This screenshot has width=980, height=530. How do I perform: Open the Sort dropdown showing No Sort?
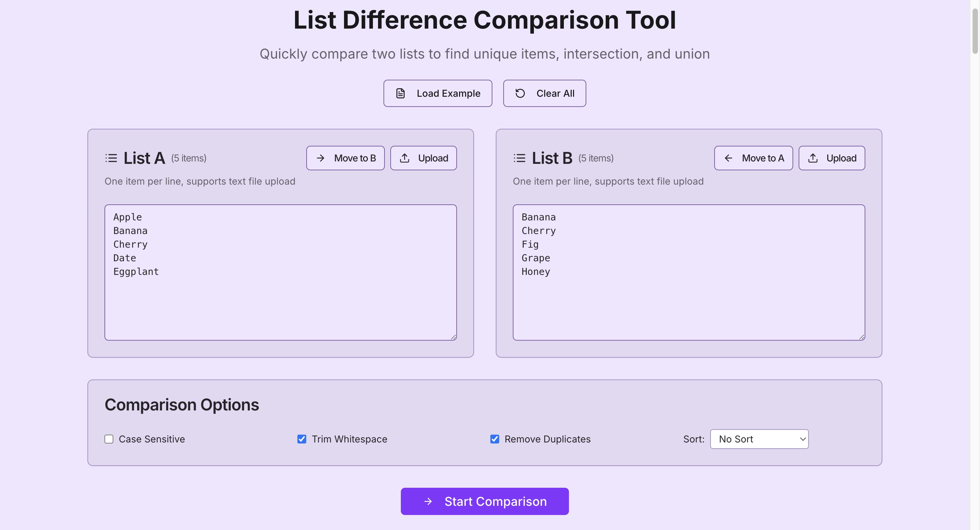tap(759, 439)
